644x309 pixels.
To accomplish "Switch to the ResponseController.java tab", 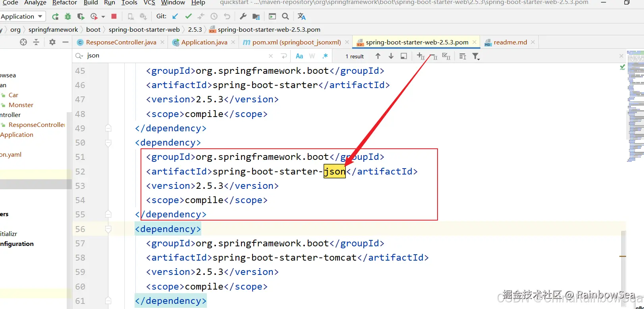I will coord(121,42).
